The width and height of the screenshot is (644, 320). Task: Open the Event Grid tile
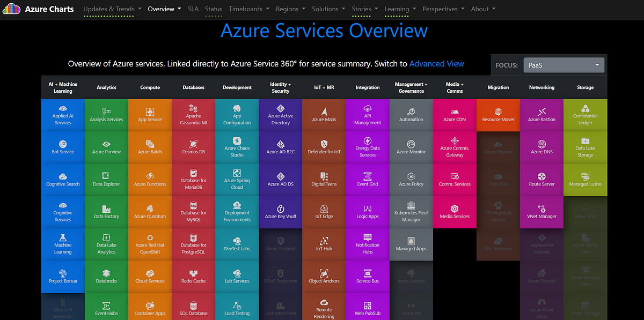[x=367, y=180]
